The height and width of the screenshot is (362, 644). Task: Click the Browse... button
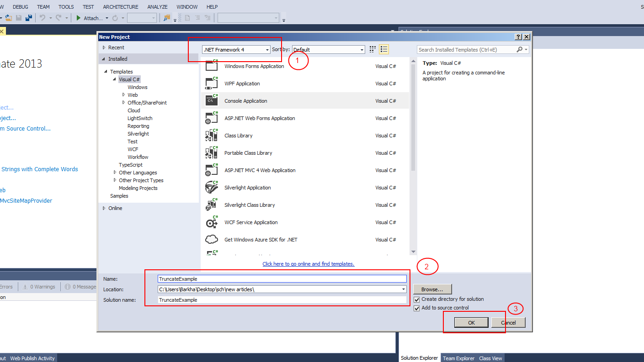(432, 289)
